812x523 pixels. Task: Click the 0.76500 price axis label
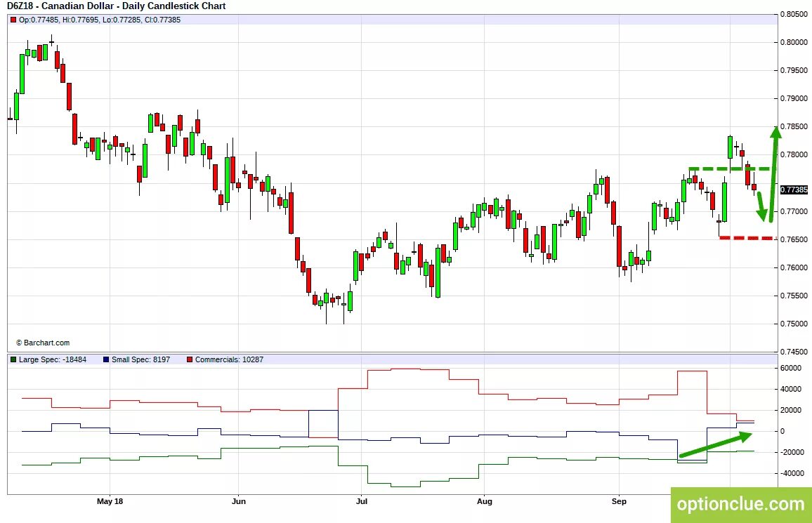coord(794,239)
